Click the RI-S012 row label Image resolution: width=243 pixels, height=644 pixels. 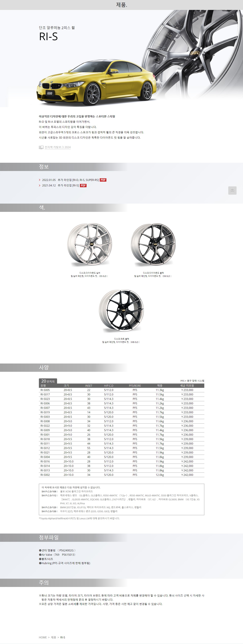pyautogui.click(x=45, y=448)
